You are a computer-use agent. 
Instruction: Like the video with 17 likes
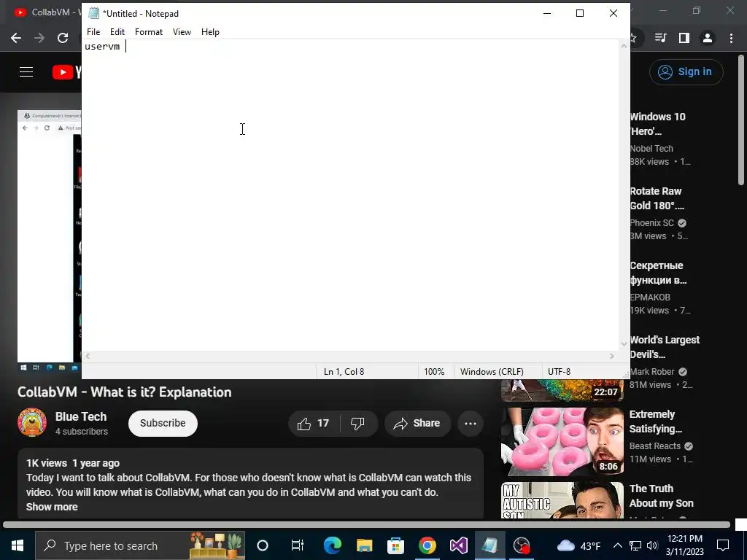point(314,424)
